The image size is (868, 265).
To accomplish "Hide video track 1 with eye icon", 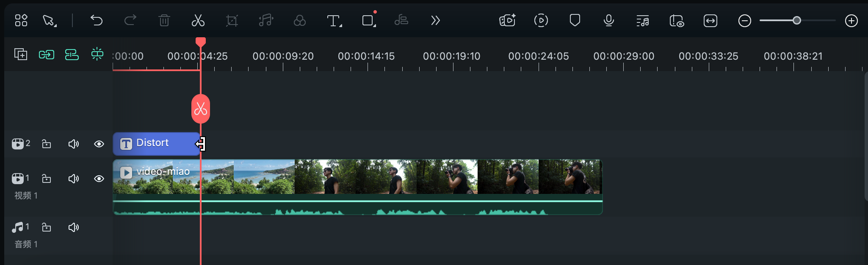I will (99, 179).
